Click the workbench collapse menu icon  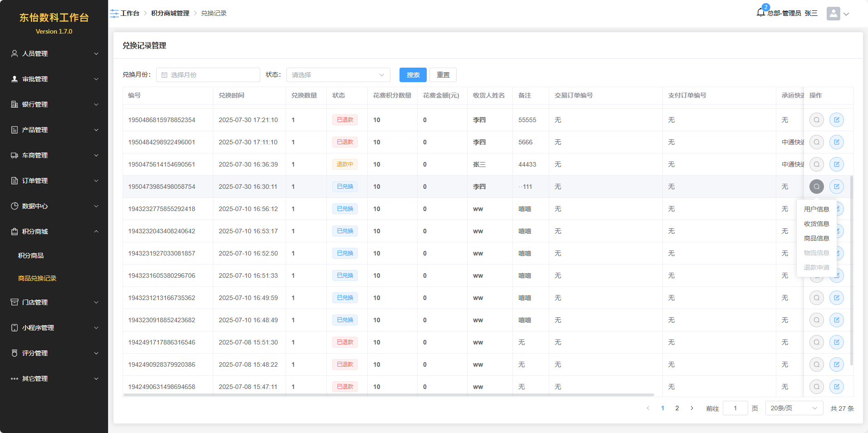(x=114, y=14)
